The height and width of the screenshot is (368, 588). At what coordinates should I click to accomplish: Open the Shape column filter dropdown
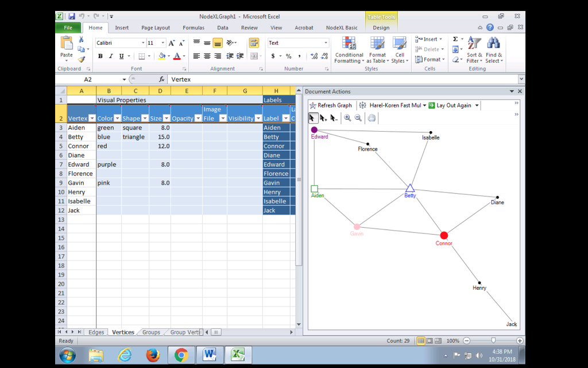click(x=145, y=118)
